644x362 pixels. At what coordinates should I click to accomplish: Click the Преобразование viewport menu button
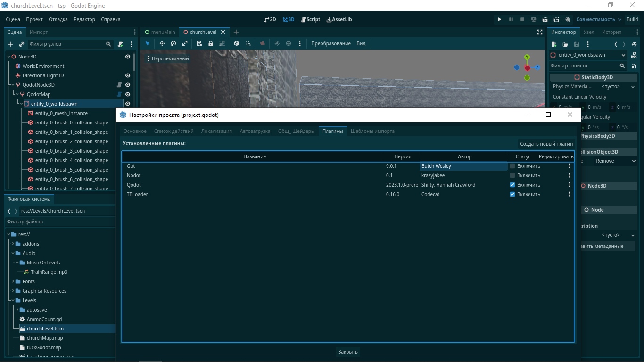coord(331,43)
